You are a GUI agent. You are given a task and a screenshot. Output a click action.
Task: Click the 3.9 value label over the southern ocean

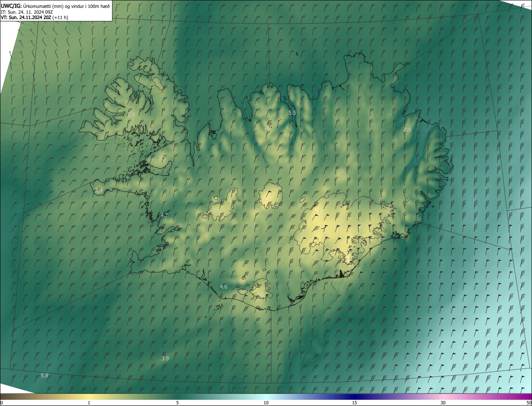165,358
